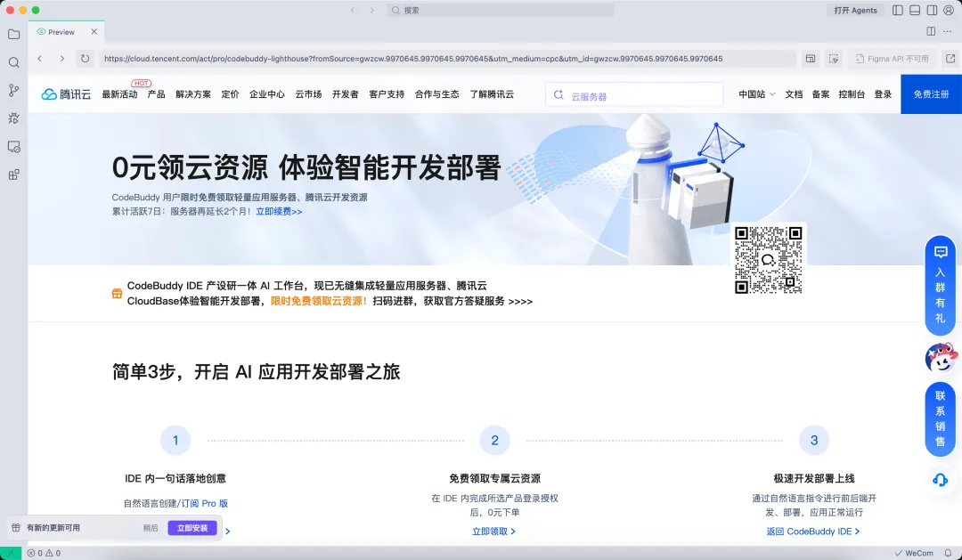Click the split editor icon

931,31
